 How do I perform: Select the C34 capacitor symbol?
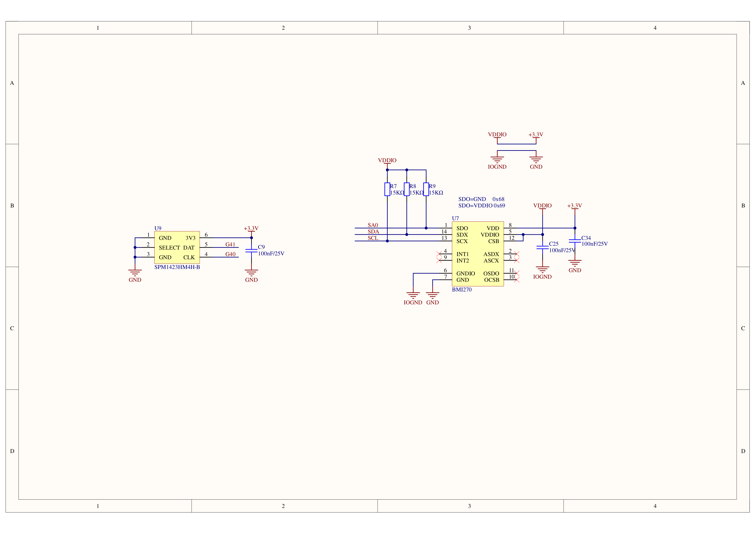575,241
